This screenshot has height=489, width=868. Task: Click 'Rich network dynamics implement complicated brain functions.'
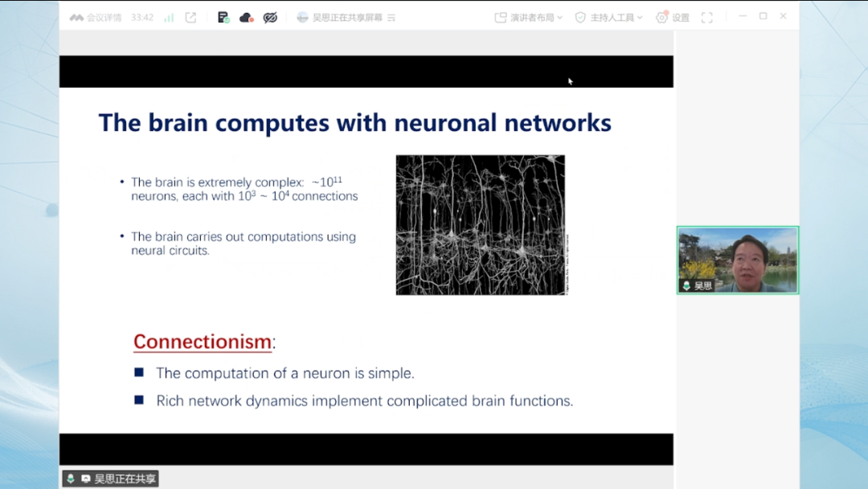point(365,401)
